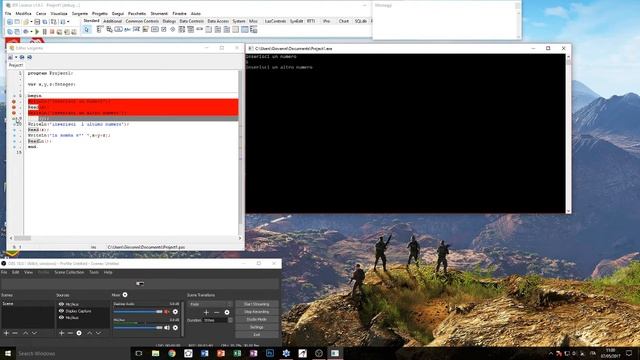Pick the TActionList icon at palette end
Screen dimensions: 640x360
coord(253,29)
